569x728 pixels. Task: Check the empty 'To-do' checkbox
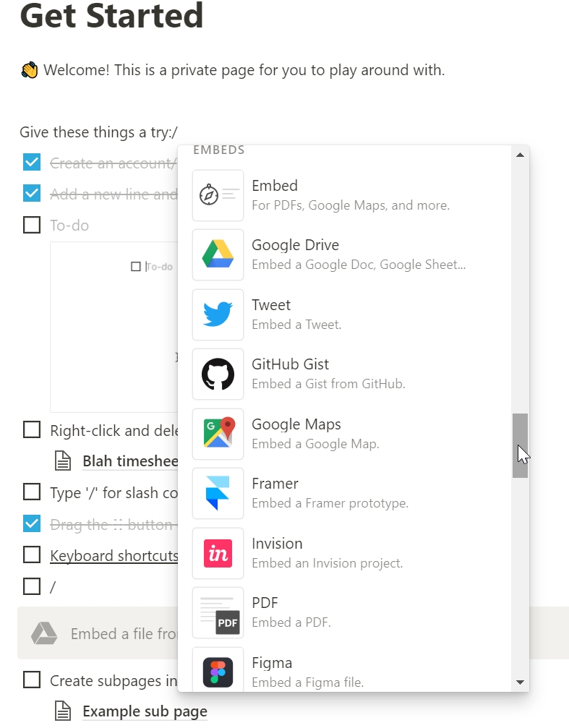32,225
